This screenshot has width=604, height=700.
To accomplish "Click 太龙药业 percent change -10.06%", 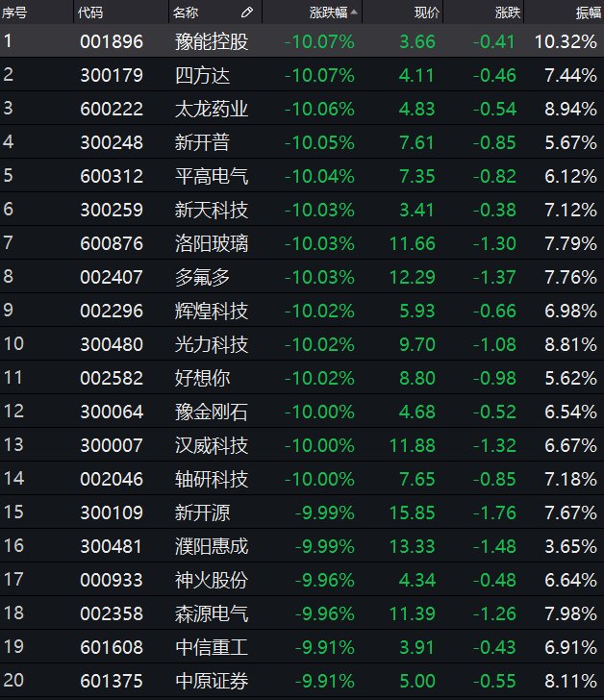I will pyautogui.click(x=319, y=109).
